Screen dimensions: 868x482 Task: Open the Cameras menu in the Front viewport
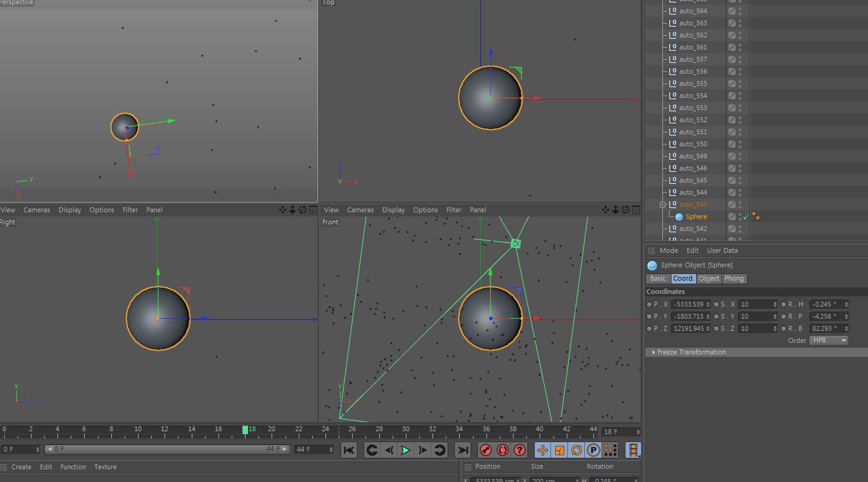(x=360, y=210)
